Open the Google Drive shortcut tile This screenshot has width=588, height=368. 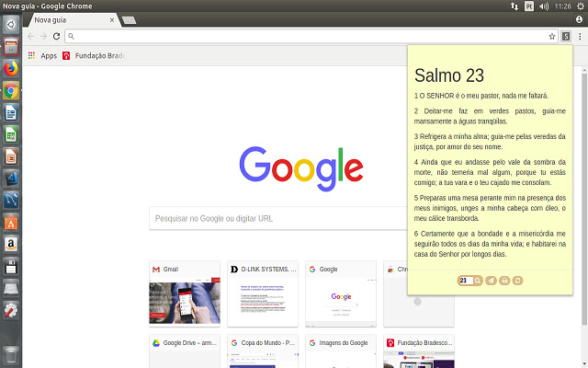pyautogui.click(x=185, y=351)
